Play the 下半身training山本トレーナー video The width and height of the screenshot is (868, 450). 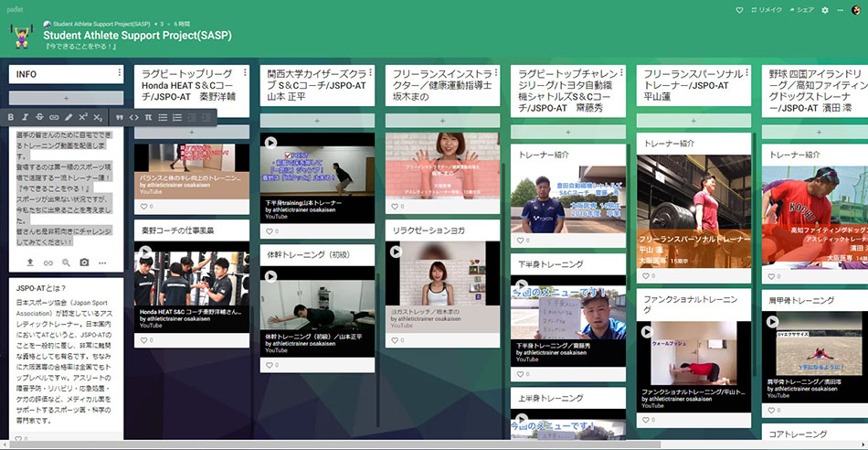(270, 143)
